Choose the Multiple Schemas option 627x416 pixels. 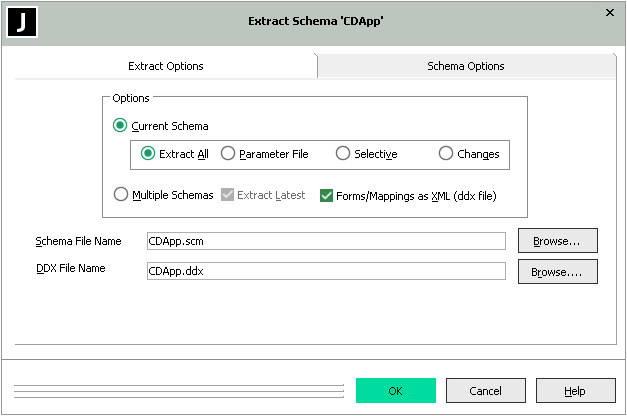121,195
